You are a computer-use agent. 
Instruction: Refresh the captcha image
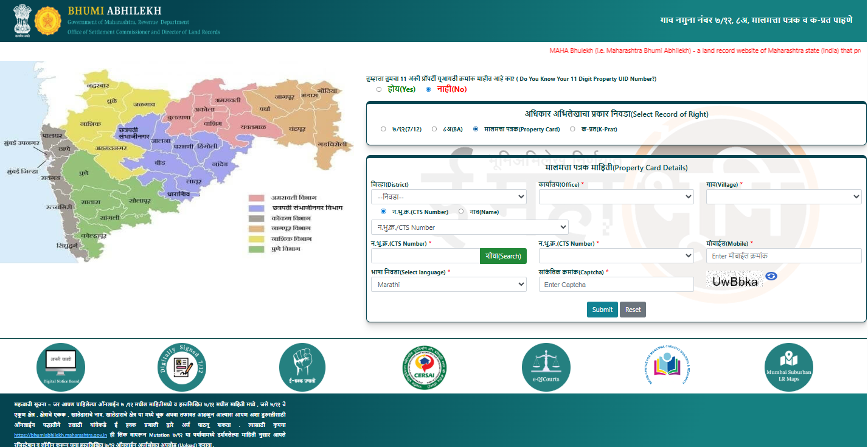point(771,276)
